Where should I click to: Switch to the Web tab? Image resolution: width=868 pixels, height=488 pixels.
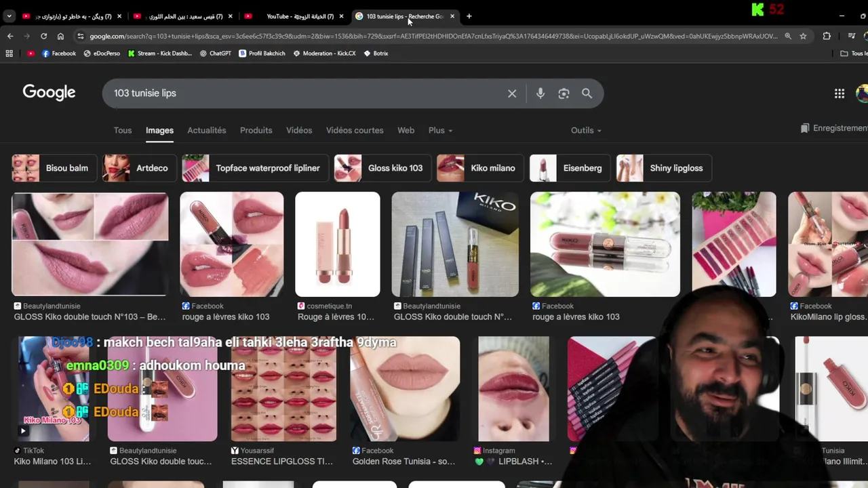pyautogui.click(x=406, y=130)
